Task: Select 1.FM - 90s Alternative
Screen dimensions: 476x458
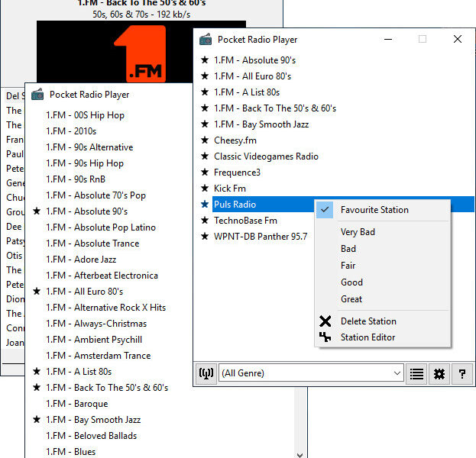Action: tap(89, 147)
